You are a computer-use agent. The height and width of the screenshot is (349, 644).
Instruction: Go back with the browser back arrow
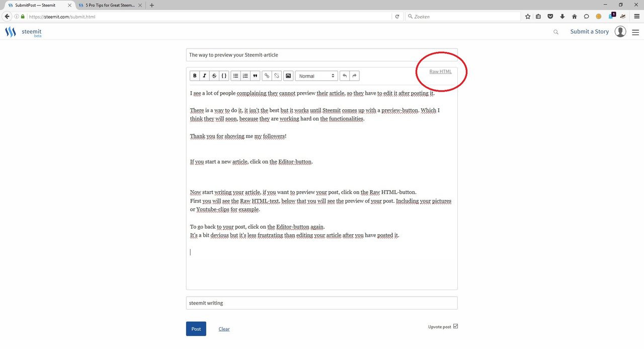coord(7,17)
